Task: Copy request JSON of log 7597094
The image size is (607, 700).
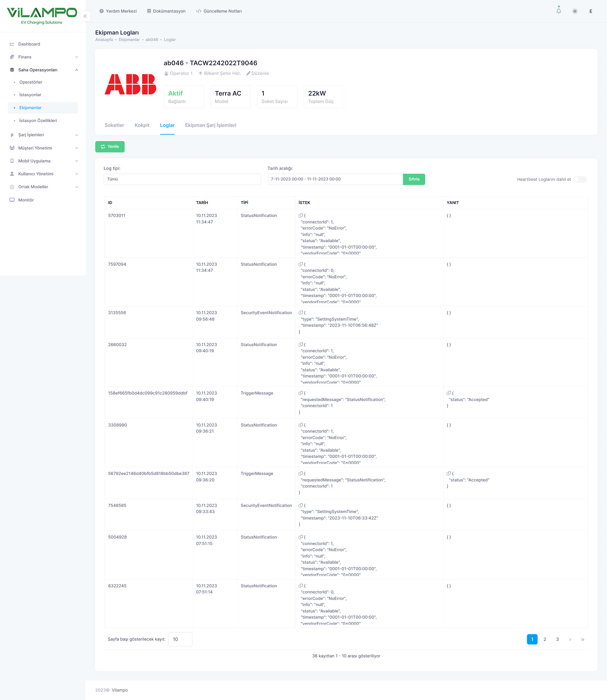Action: [x=300, y=264]
